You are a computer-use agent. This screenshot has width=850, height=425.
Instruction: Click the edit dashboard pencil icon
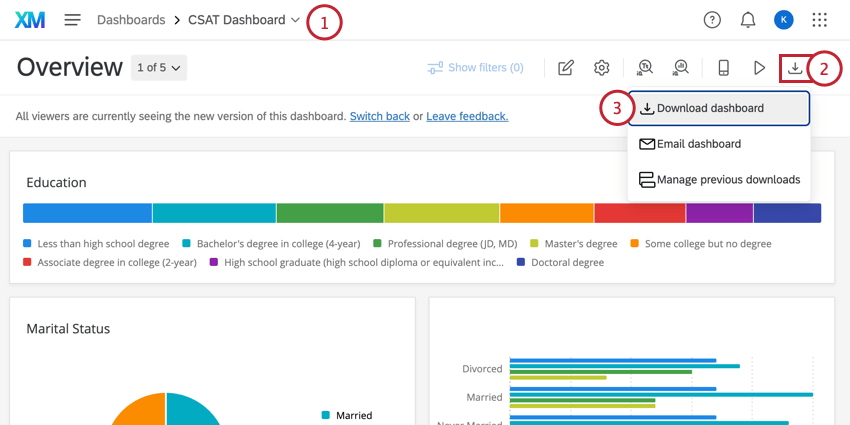566,68
